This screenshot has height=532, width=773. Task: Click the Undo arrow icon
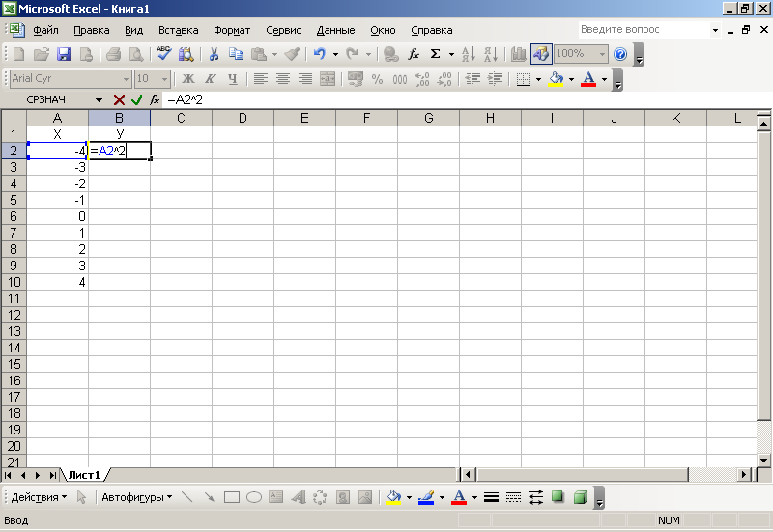[x=320, y=54]
